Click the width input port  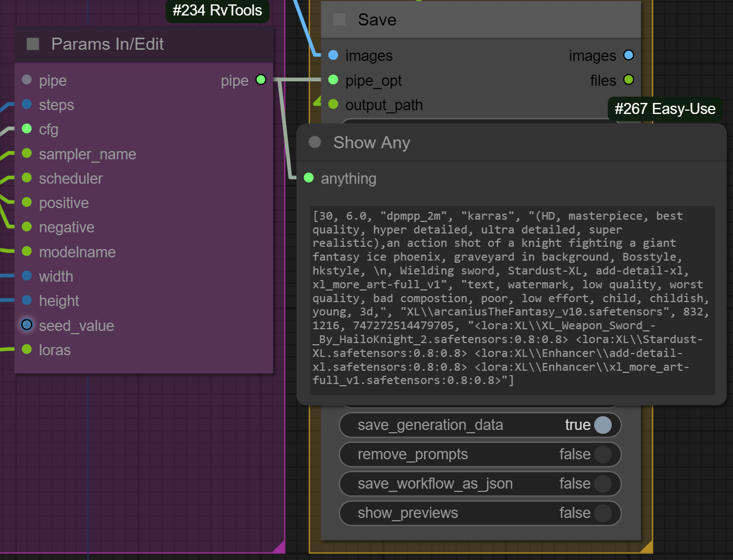pyautogui.click(x=27, y=276)
